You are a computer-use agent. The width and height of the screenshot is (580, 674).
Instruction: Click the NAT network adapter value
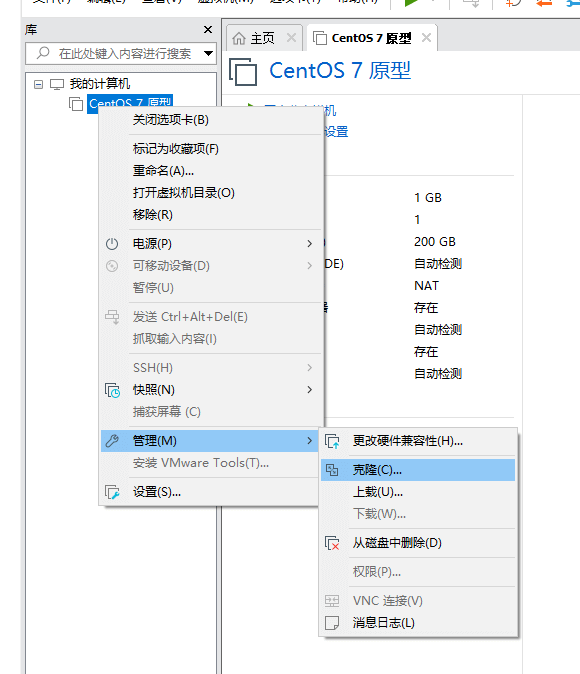click(426, 286)
